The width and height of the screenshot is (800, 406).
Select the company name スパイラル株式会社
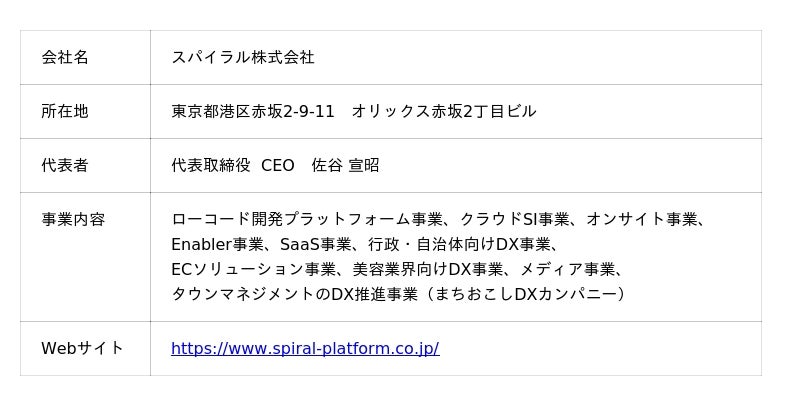[x=243, y=58]
